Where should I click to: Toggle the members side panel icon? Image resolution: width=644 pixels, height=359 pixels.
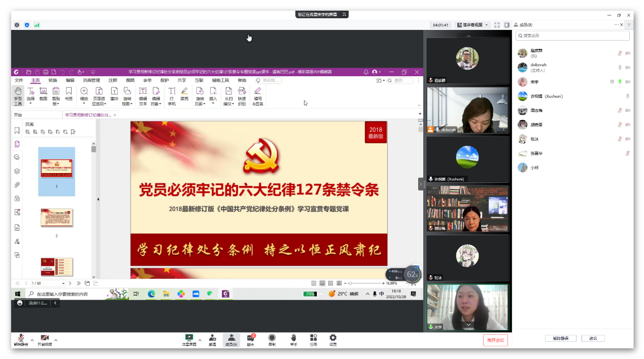click(x=506, y=25)
